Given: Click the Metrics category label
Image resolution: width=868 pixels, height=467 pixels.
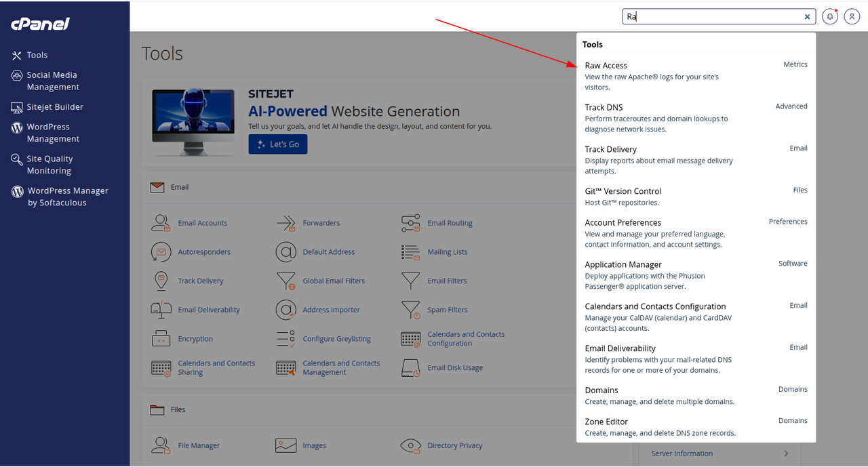Looking at the screenshot, I should coord(795,64).
